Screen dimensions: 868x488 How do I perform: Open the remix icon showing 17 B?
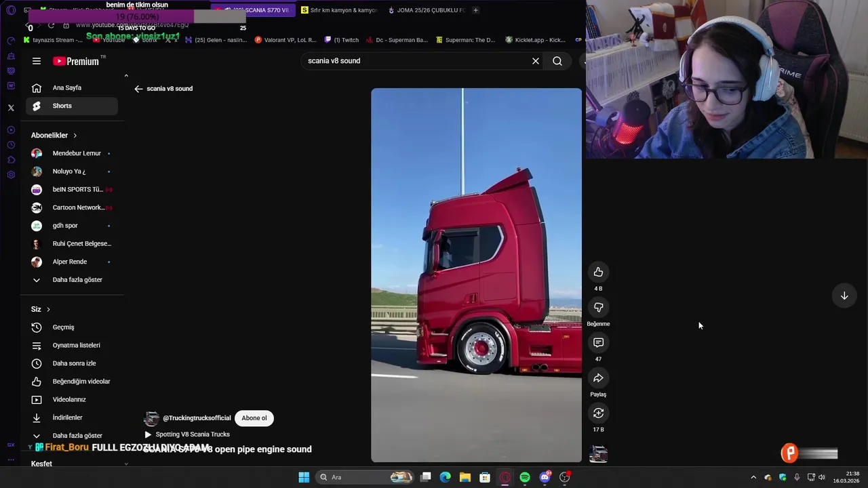598,413
